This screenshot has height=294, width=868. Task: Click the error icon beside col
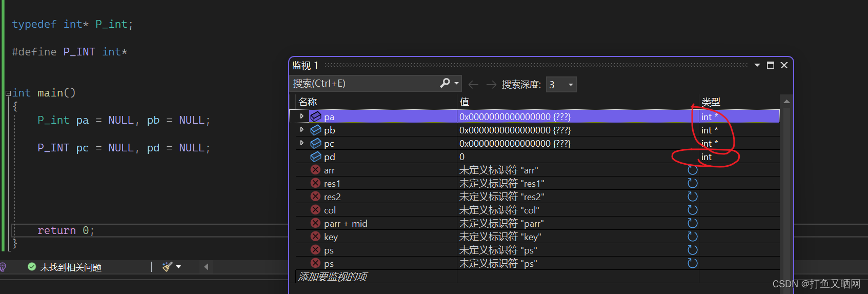(316, 210)
